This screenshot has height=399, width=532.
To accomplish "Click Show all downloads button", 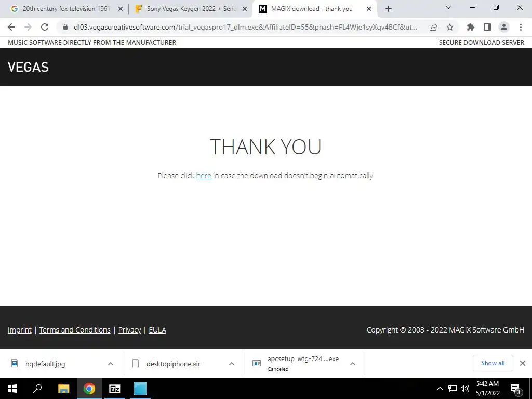I will coord(493,363).
